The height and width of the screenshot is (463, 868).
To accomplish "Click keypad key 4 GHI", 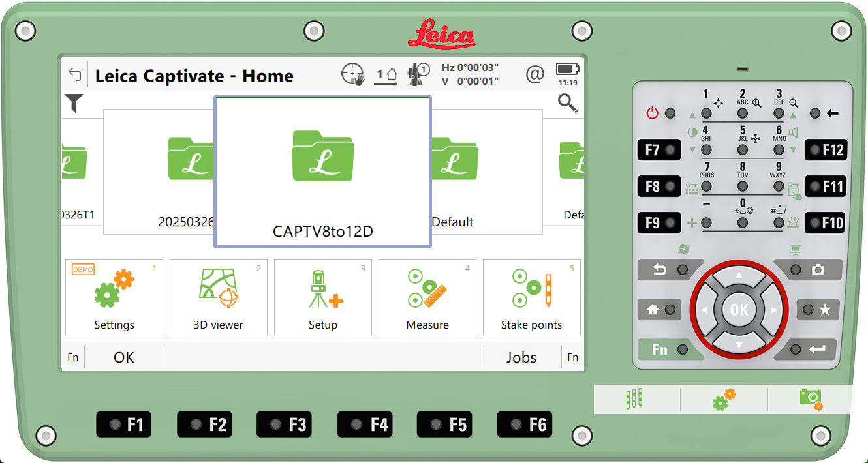I will pyautogui.click(x=706, y=150).
